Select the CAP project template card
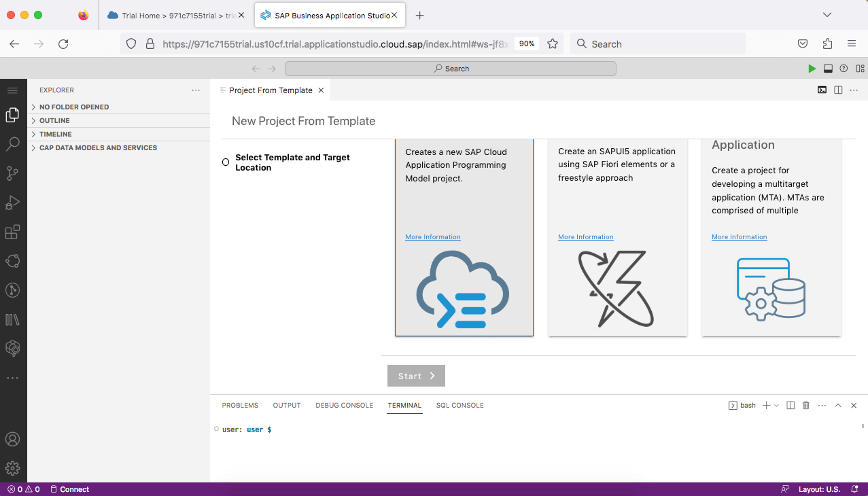 click(x=464, y=237)
